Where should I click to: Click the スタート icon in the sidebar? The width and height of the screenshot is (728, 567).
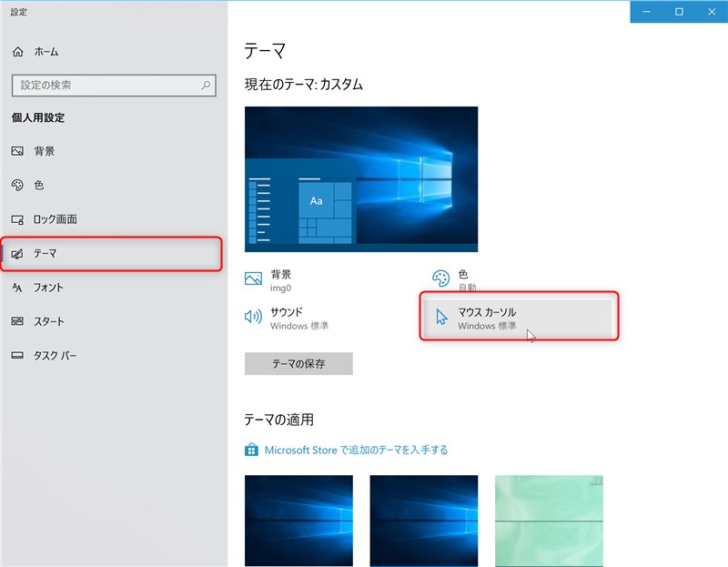(17, 321)
